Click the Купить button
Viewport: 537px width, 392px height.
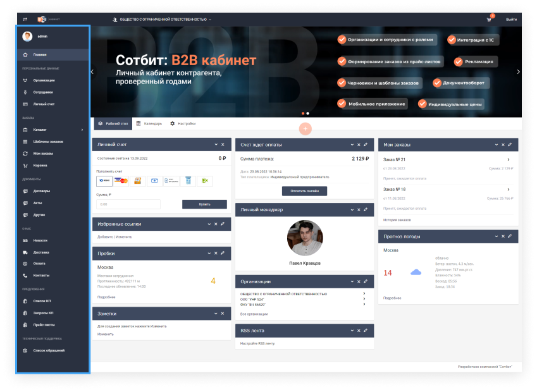204,204
